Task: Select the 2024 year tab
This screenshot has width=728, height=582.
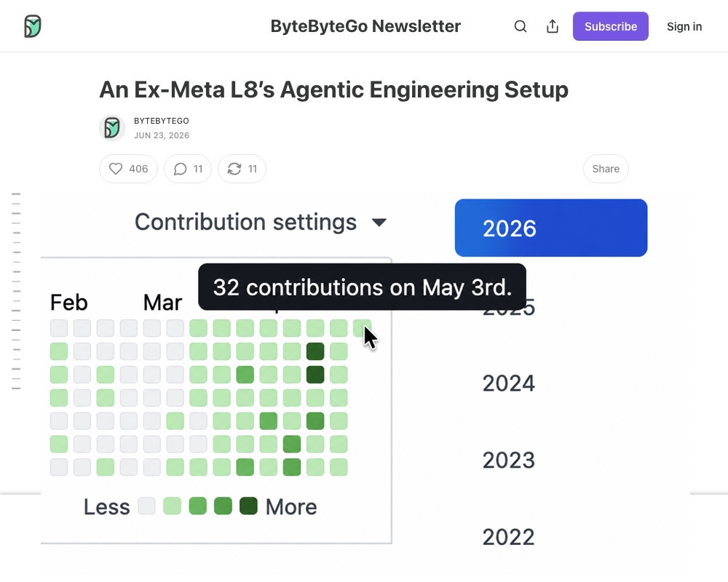Action: point(508,383)
